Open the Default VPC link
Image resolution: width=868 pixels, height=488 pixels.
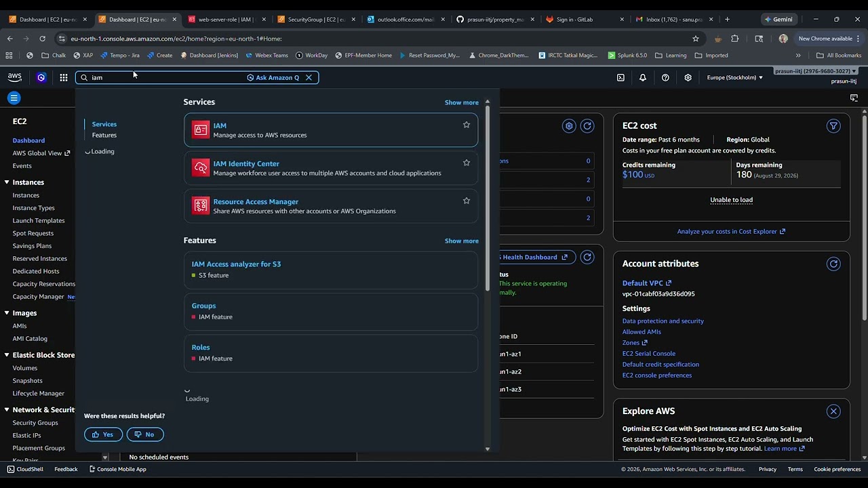[x=647, y=283]
